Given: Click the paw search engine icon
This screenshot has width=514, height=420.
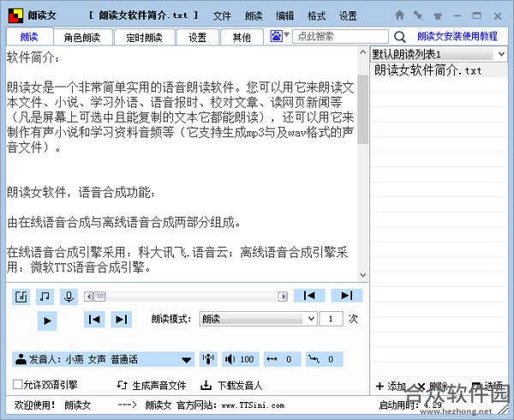Looking at the screenshot, I should point(277,36).
